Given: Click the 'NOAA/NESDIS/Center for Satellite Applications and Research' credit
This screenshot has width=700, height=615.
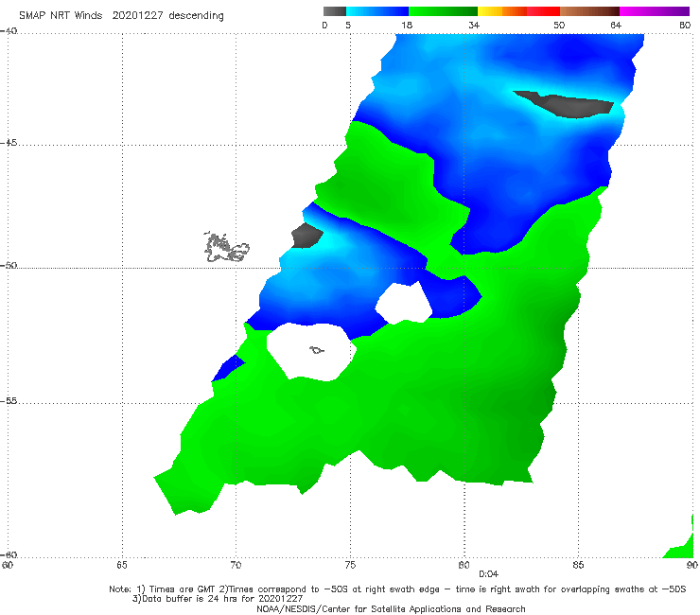Looking at the screenshot, I should click(x=391, y=608).
